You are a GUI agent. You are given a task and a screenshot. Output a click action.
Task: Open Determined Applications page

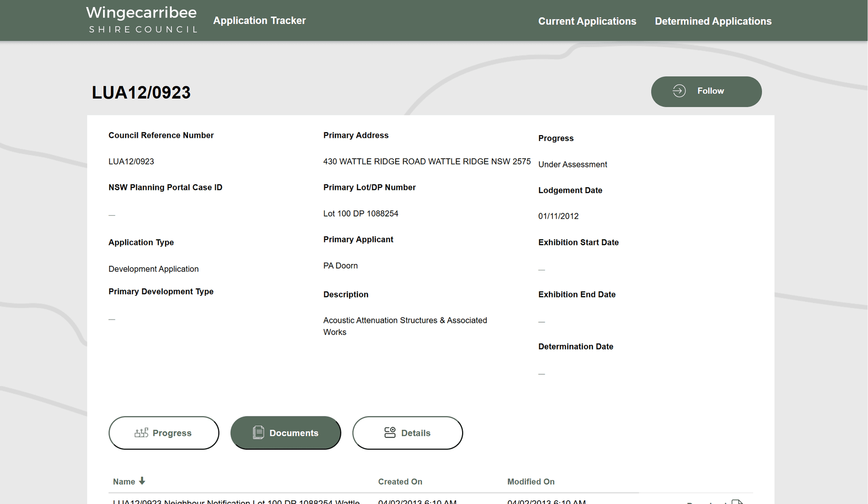coord(713,21)
